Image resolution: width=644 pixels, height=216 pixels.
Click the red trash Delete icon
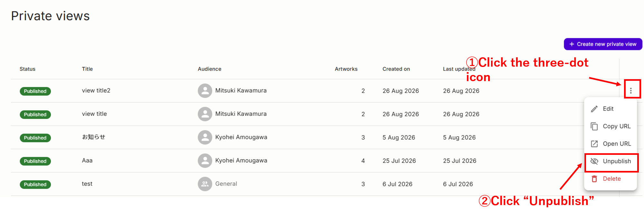[594, 179]
